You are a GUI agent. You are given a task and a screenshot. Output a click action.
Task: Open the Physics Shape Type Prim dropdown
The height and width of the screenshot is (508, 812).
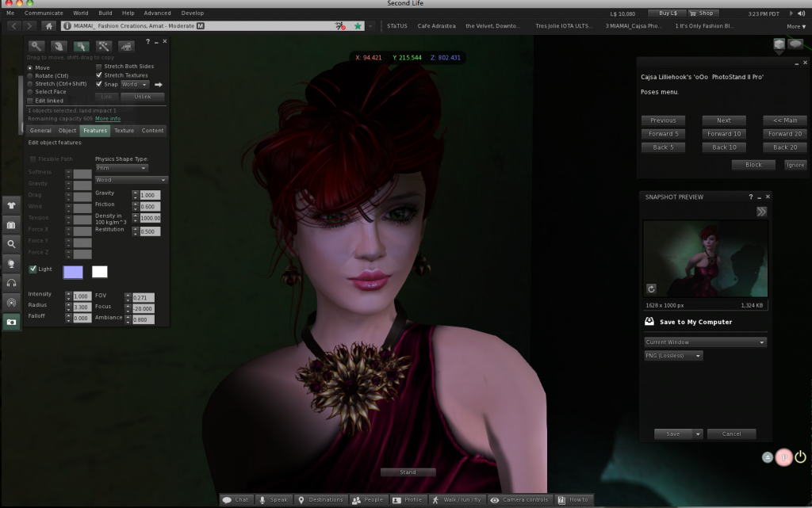tap(121, 168)
